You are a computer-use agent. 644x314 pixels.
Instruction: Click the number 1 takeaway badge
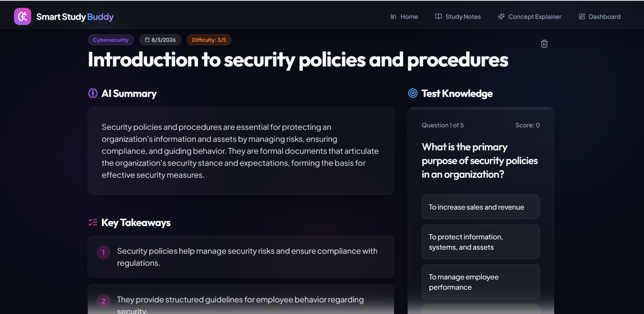pos(103,253)
